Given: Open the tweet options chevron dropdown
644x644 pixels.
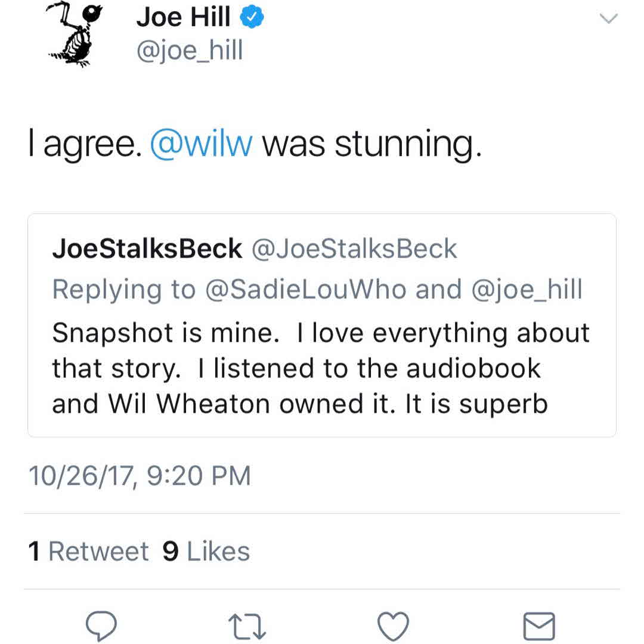Looking at the screenshot, I should click(x=608, y=19).
